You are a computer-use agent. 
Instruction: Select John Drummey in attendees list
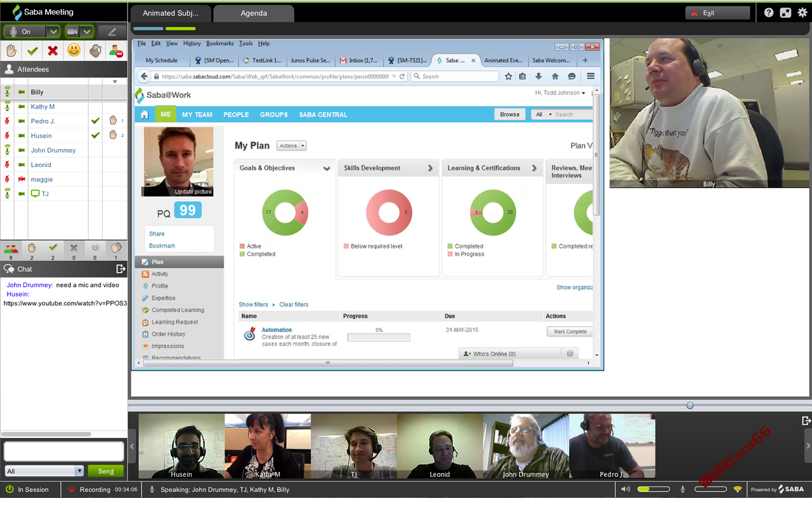[x=53, y=150]
